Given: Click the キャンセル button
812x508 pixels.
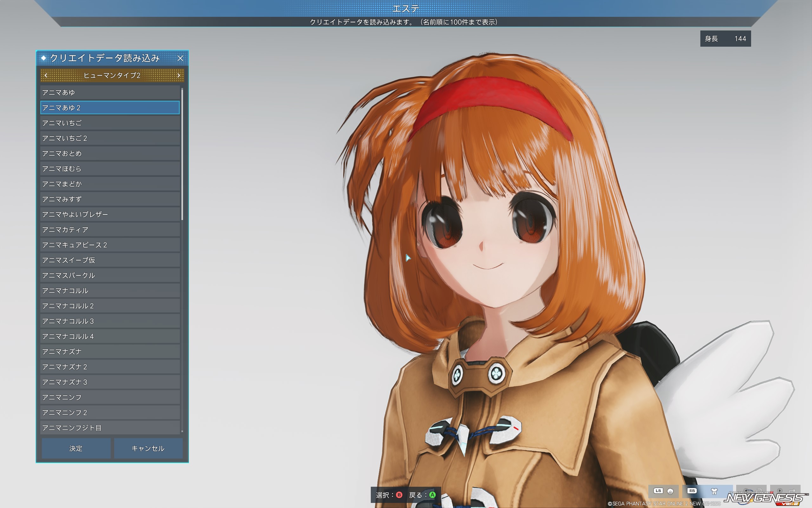Looking at the screenshot, I should (148, 449).
